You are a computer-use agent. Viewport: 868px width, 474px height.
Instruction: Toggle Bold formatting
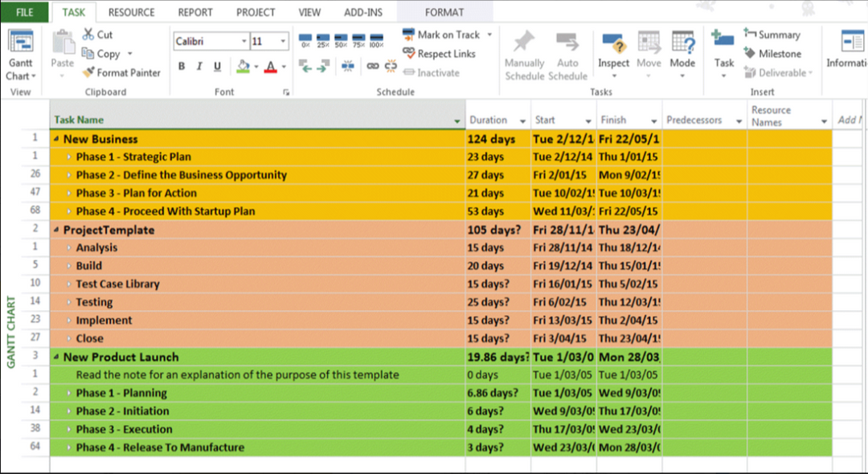tap(182, 67)
